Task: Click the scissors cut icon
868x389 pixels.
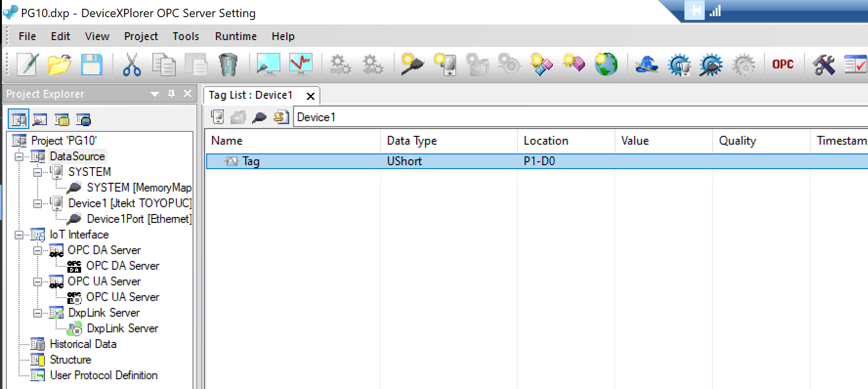Action: [x=131, y=65]
